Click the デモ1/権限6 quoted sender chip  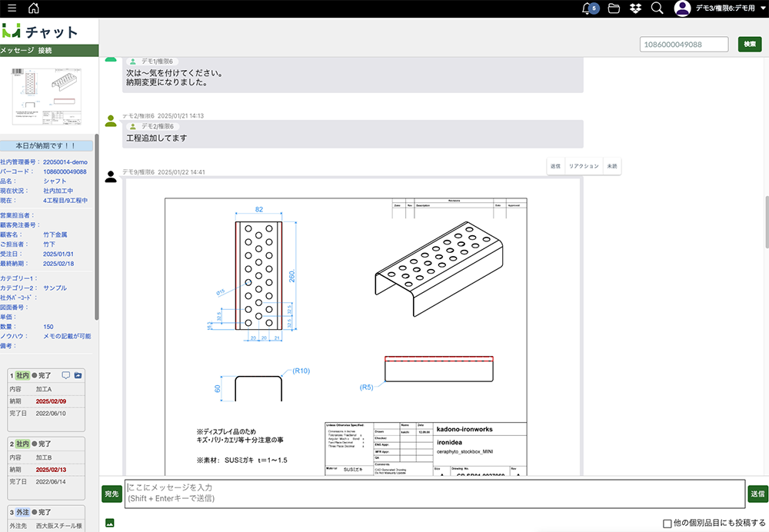[x=152, y=62]
